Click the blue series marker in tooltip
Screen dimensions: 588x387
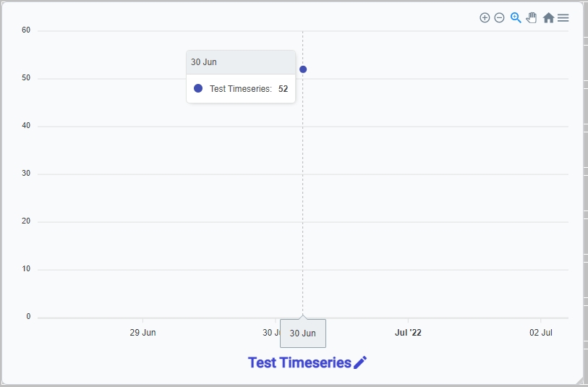198,88
